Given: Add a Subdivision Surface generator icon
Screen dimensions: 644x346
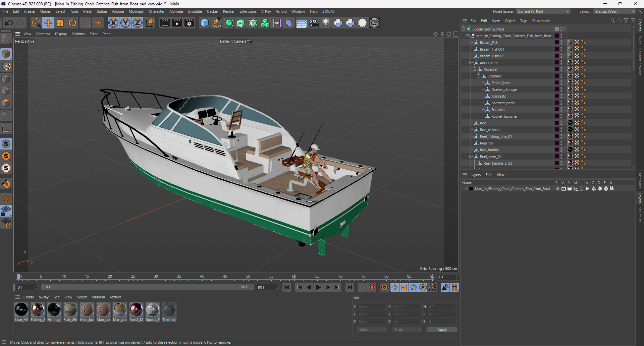Looking at the screenshot, I should (x=229, y=23).
